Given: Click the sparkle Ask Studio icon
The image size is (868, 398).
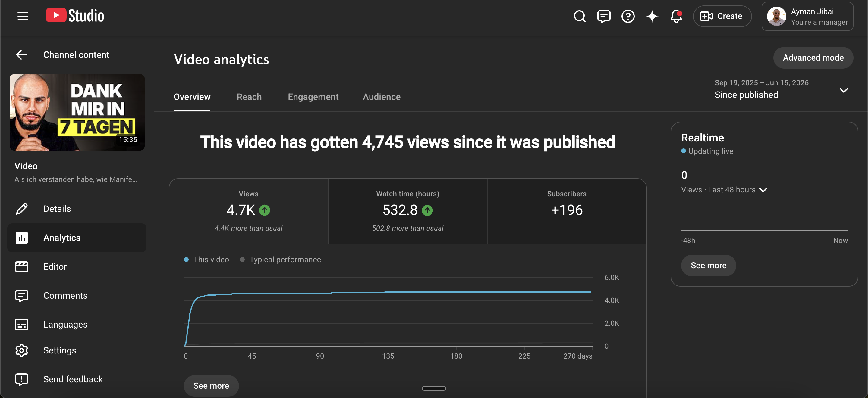Looking at the screenshot, I should [652, 16].
